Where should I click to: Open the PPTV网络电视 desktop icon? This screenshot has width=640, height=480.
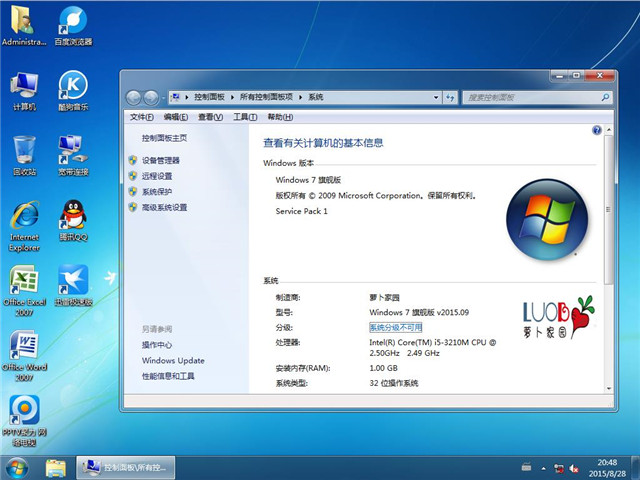pos(24,421)
